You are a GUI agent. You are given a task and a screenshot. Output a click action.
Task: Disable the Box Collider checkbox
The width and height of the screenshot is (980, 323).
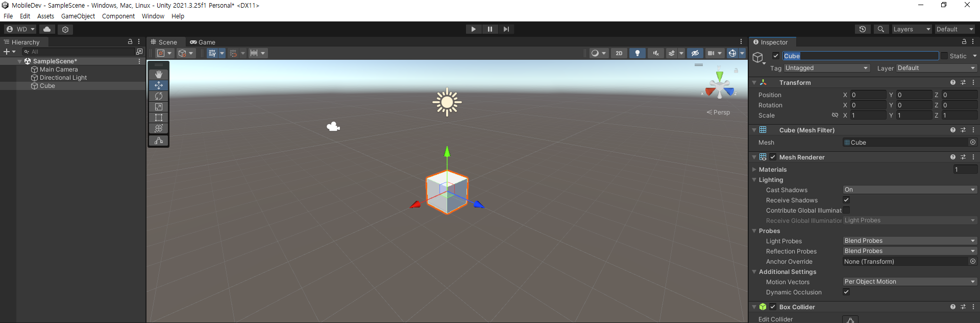[x=773, y=307]
